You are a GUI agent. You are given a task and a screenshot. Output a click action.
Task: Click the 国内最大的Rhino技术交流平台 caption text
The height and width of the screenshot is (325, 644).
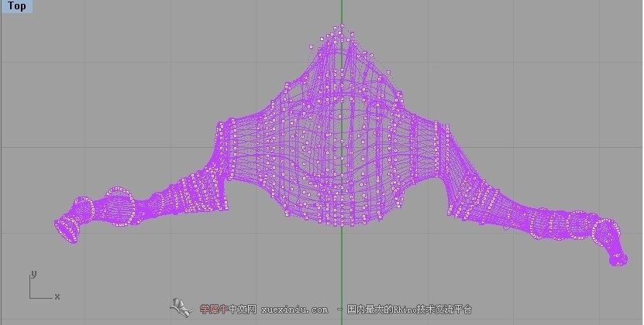(x=409, y=309)
